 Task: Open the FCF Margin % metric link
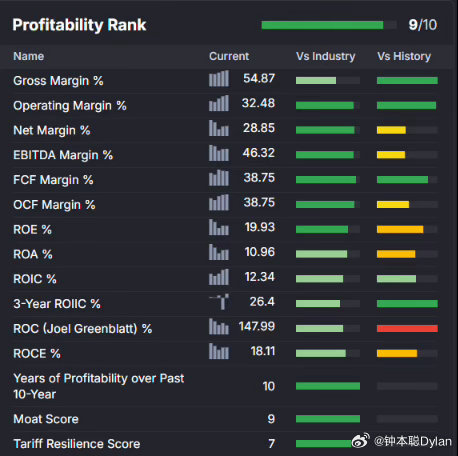(53, 180)
